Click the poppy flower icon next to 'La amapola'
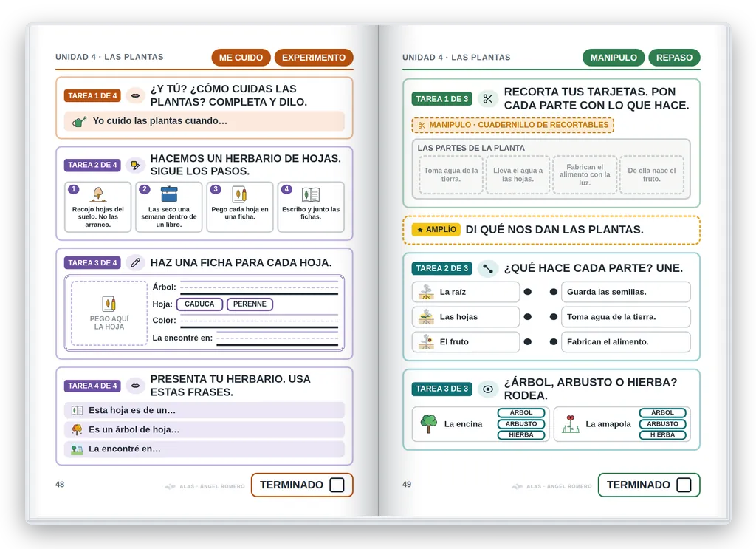 click(571, 423)
